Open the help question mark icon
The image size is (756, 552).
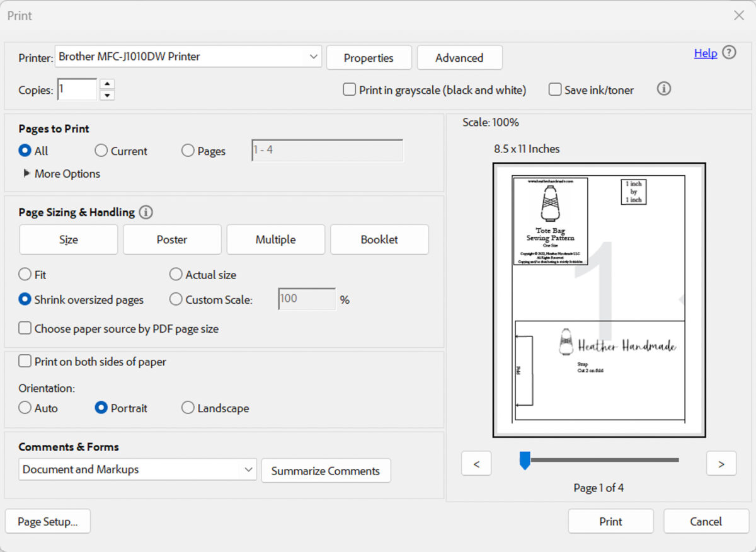[x=729, y=53]
